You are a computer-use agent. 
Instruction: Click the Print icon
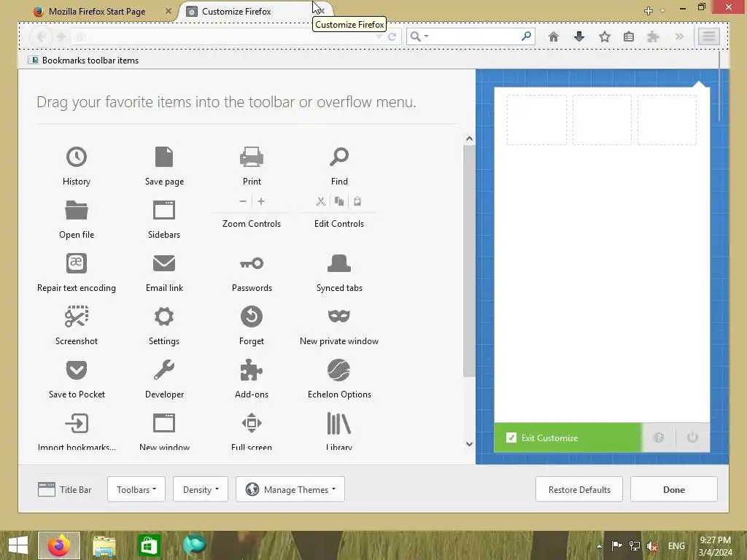tap(252, 157)
